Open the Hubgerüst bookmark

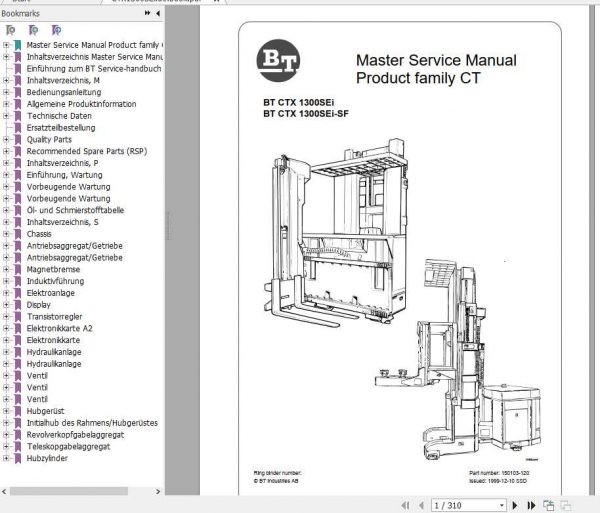45,411
